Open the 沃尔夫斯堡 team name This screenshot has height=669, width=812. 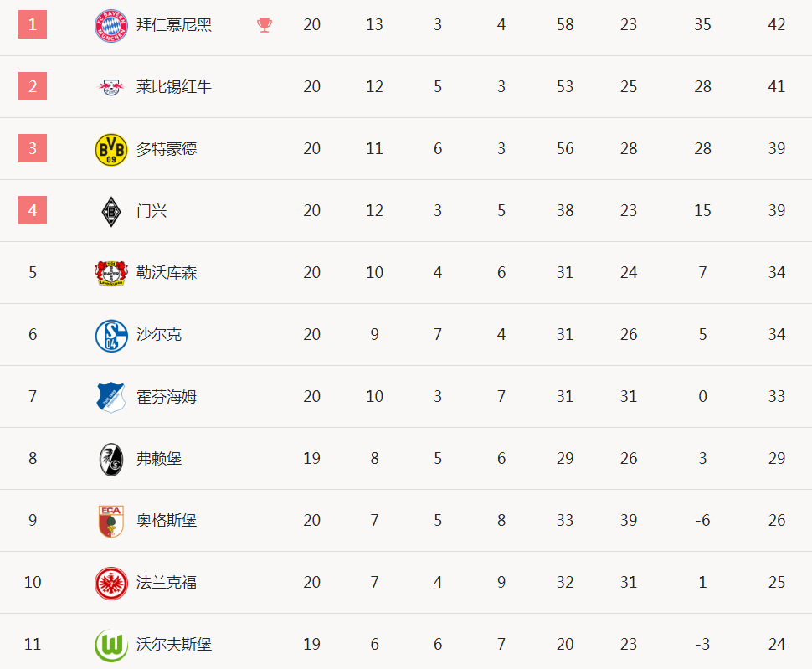coord(174,645)
